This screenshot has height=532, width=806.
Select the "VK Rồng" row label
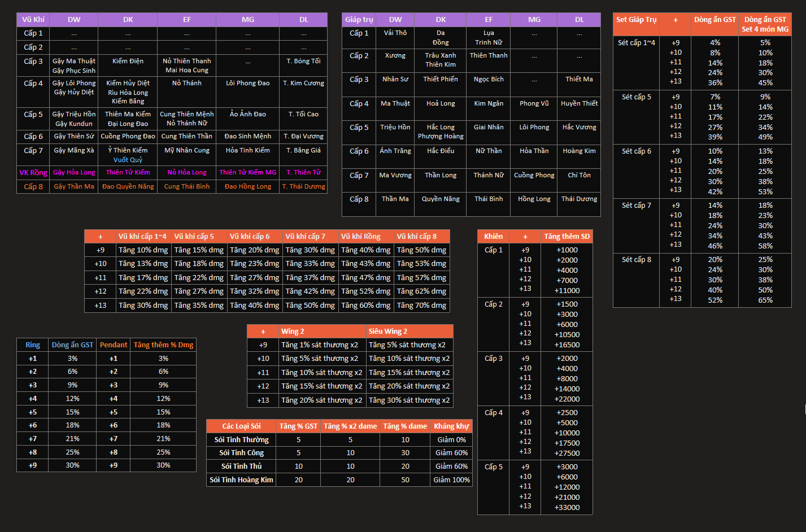33,172
